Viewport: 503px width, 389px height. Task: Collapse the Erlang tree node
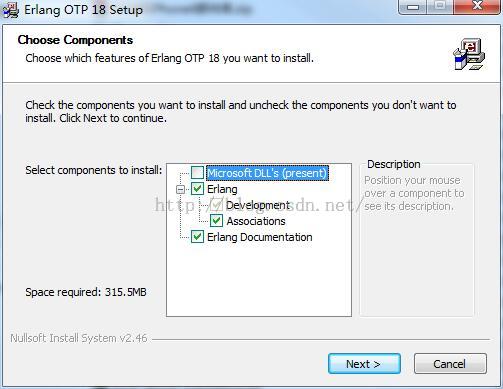pos(180,189)
